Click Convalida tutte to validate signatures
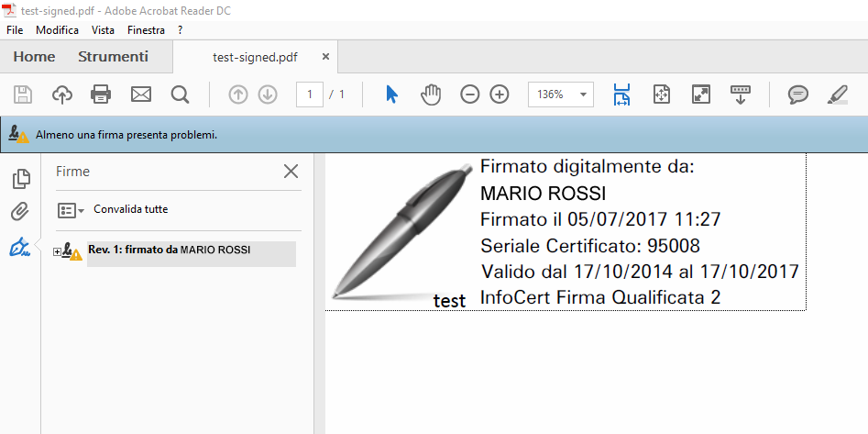 [131, 209]
